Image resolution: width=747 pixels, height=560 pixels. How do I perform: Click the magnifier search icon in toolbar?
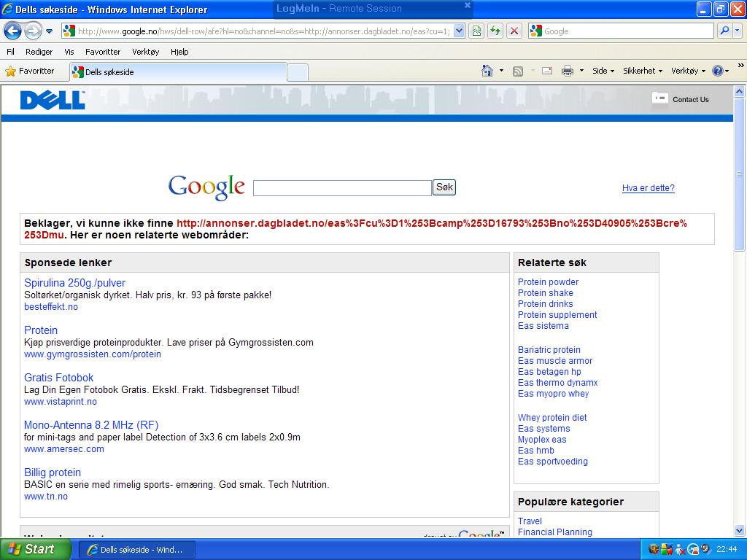click(724, 31)
